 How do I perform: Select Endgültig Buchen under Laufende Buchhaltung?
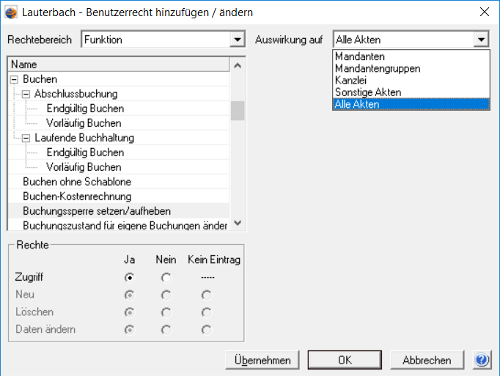(85, 153)
